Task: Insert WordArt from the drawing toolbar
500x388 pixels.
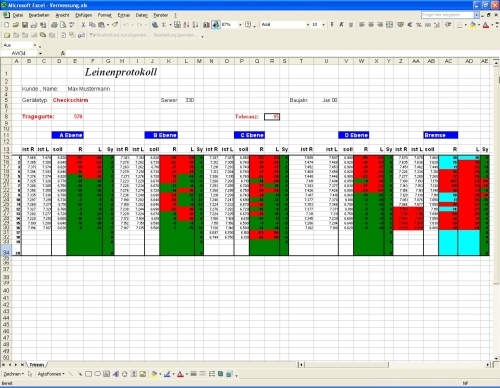Action: coord(116,374)
